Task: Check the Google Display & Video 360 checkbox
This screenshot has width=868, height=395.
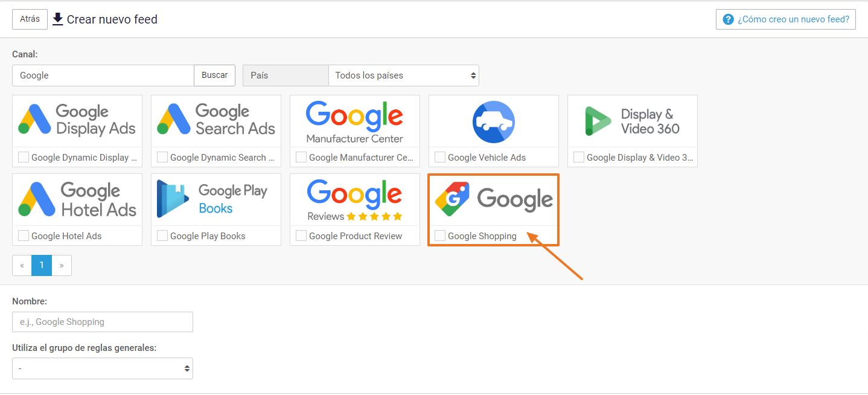Action: [579, 157]
